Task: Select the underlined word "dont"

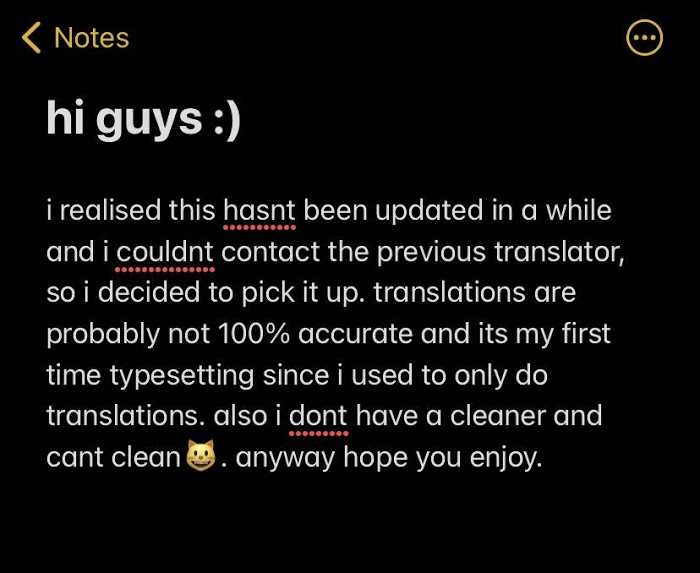Action: [x=318, y=416]
